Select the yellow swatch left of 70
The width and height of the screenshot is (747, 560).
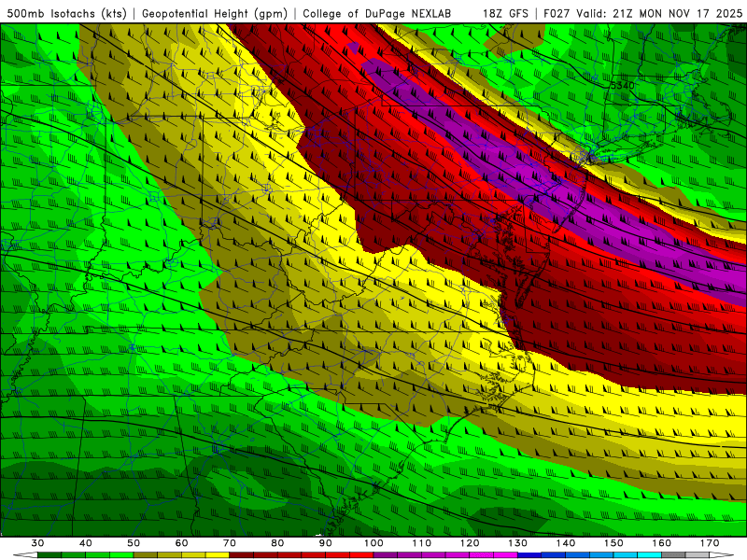[x=218, y=555]
